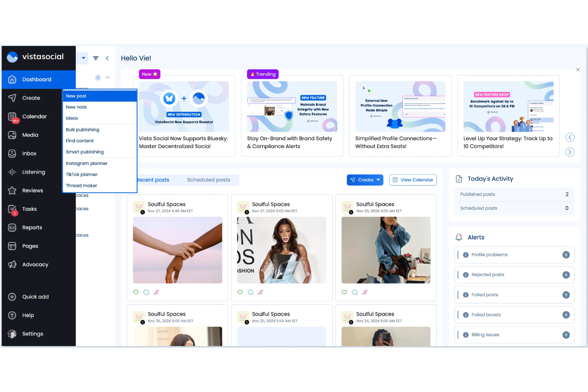Click the Quick add plus icon
588x392 pixels.
12,297
